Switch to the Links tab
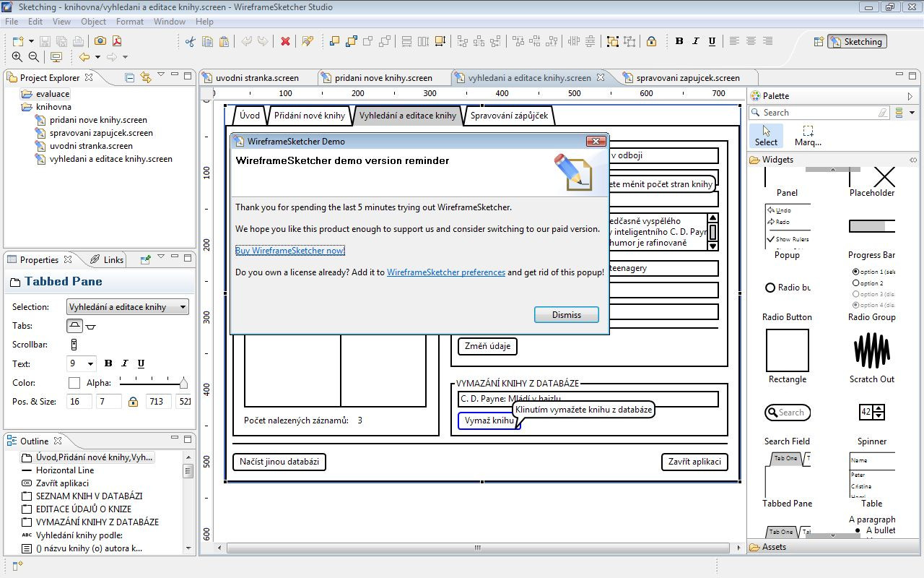 click(106, 259)
